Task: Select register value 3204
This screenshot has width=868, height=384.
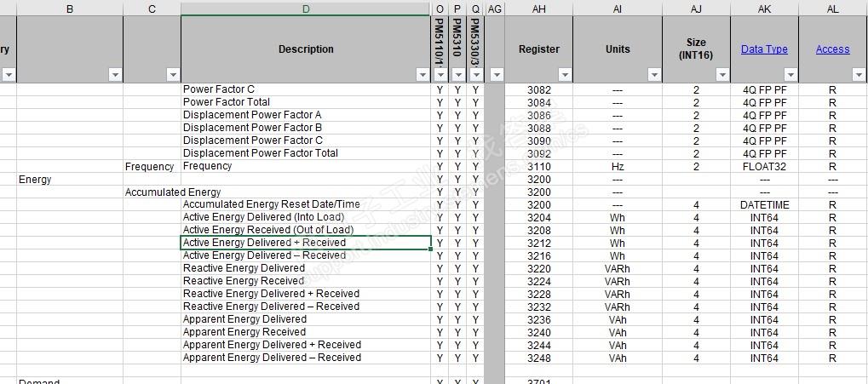Action: coord(538,217)
